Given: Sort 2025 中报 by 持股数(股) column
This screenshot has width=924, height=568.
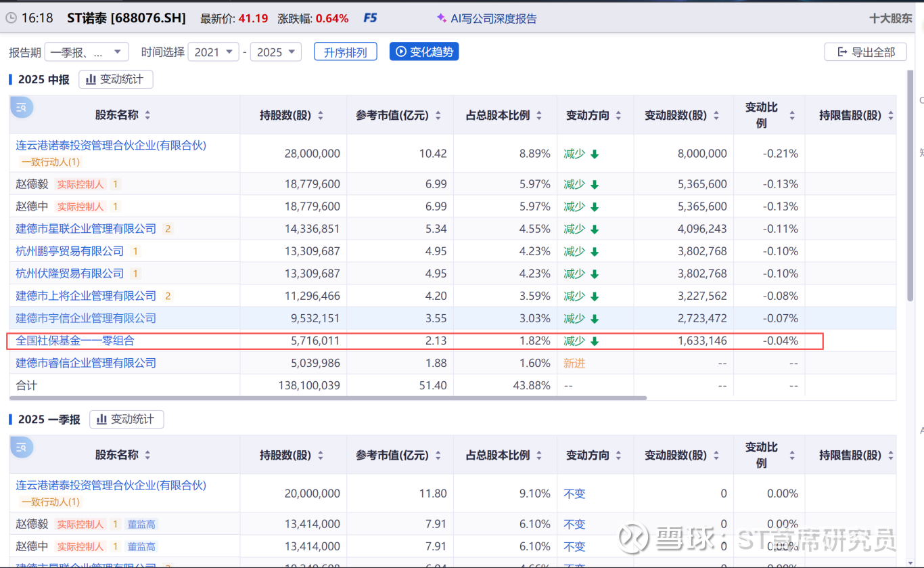Looking at the screenshot, I should tap(321, 116).
